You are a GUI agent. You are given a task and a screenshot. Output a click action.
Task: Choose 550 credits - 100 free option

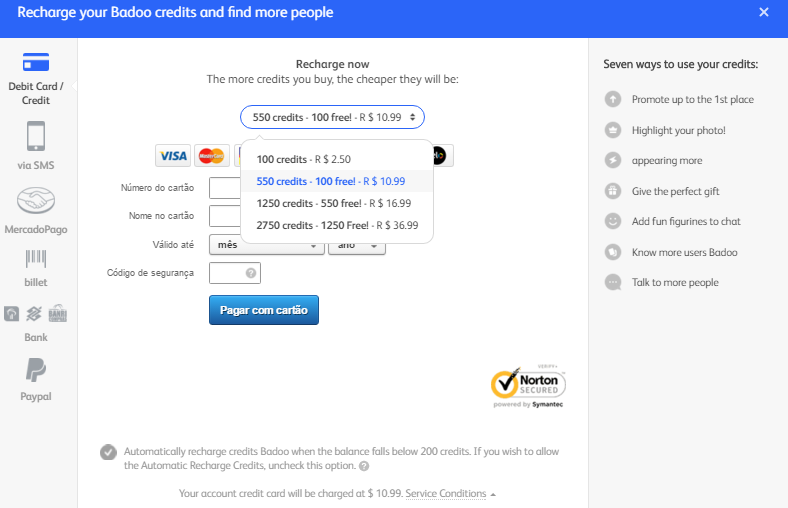[337, 181]
